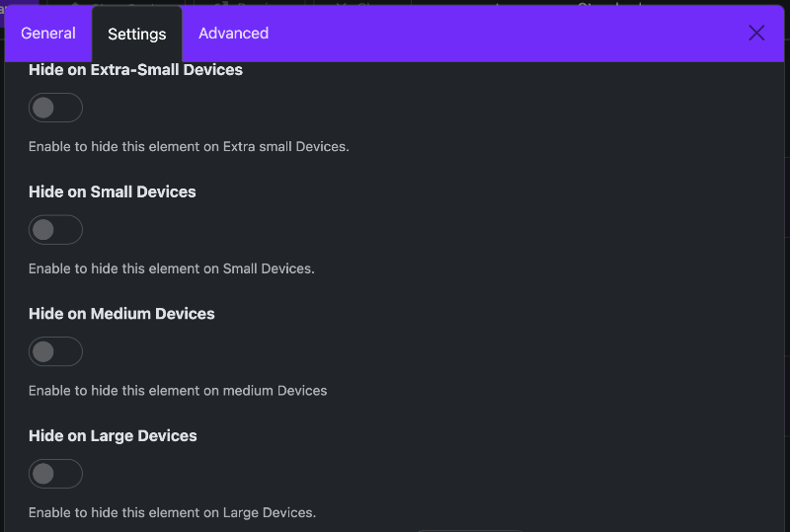Click the help text mentioning Small Devices
This screenshot has width=790, height=532.
pyautogui.click(x=172, y=268)
